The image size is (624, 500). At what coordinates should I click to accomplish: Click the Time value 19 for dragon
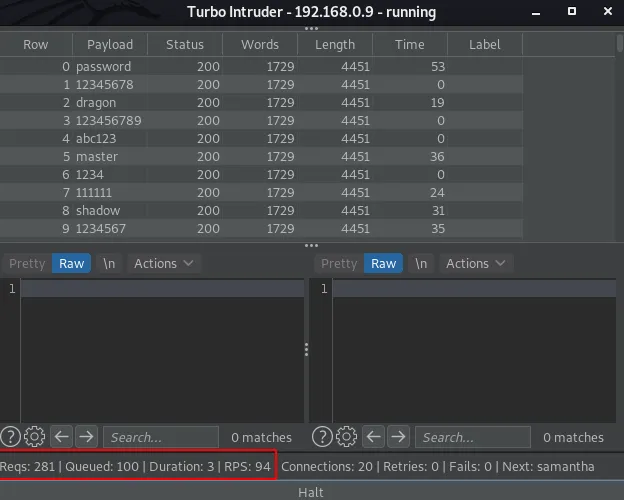pyautogui.click(x=438, y=103)
